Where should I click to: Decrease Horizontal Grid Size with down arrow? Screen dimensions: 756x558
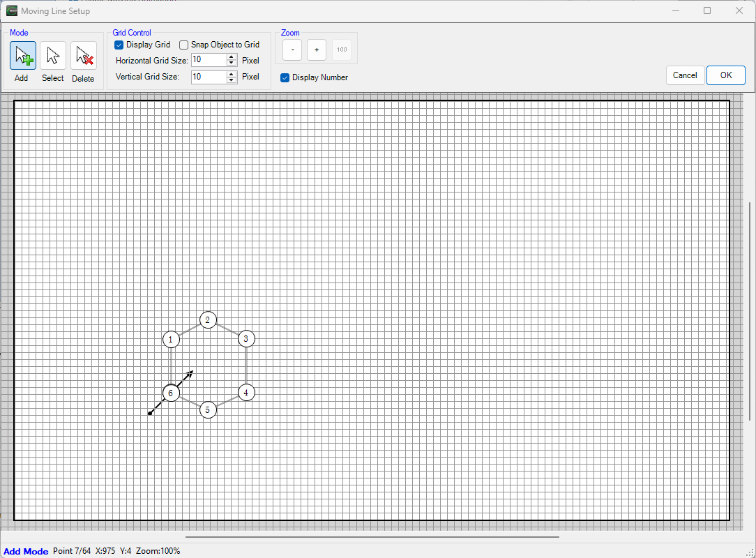(232, 63)
